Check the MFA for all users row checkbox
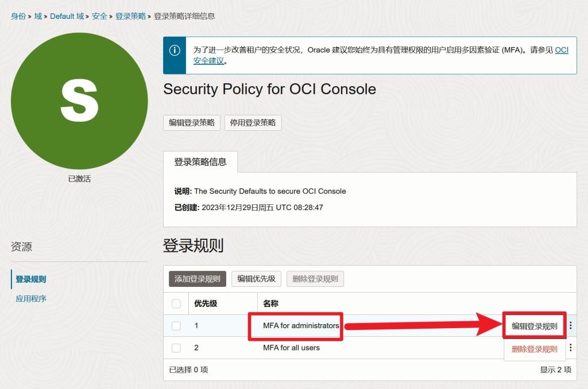The image size is (588, 389). 176,348
